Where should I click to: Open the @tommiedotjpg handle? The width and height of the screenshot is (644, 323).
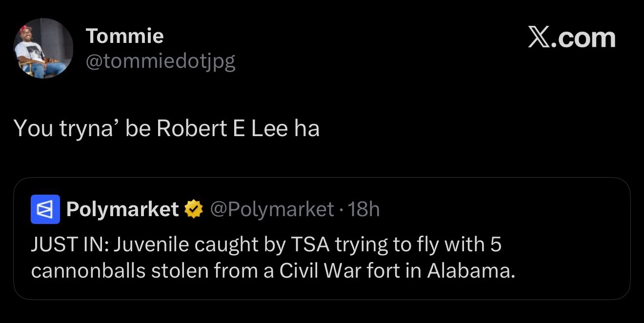tap(161, 61)
